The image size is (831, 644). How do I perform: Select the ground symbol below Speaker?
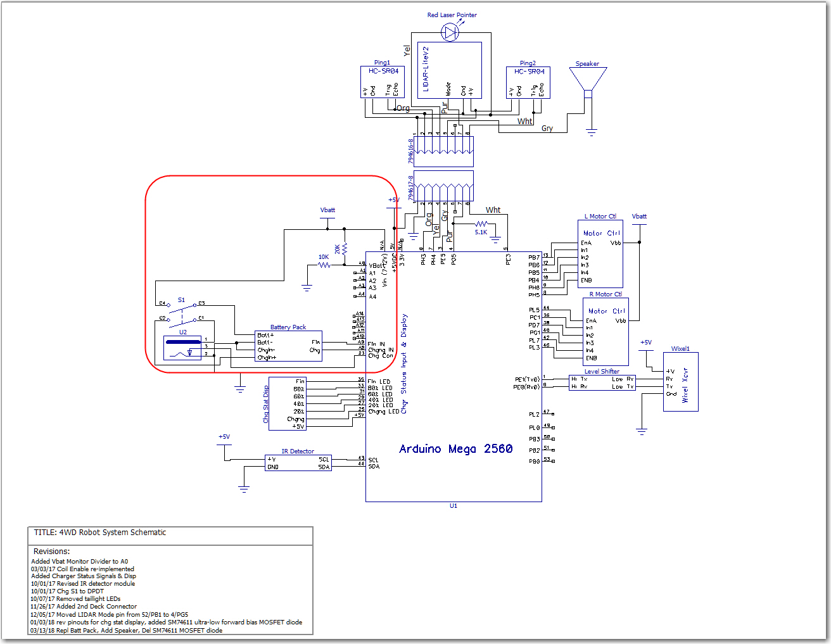592,132
